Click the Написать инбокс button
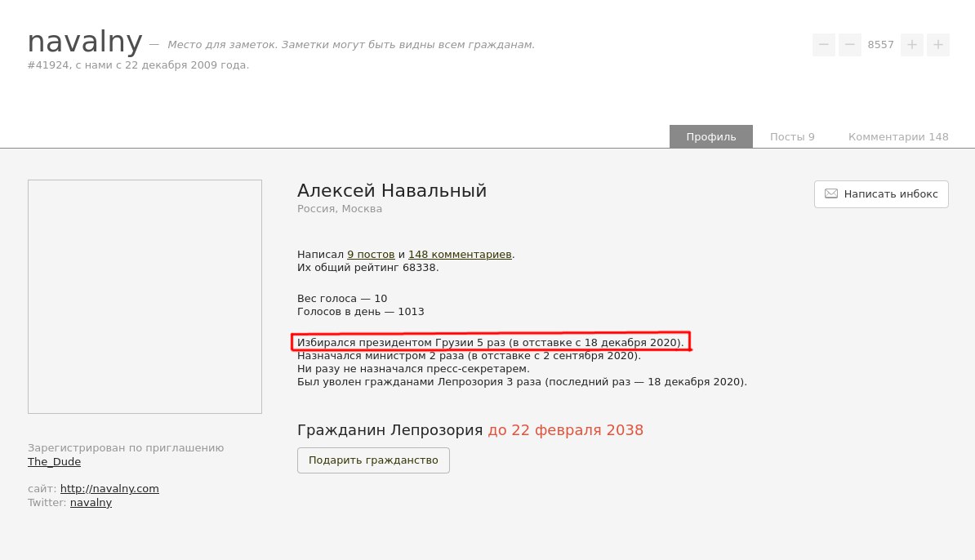 click(x=881, y=194)
